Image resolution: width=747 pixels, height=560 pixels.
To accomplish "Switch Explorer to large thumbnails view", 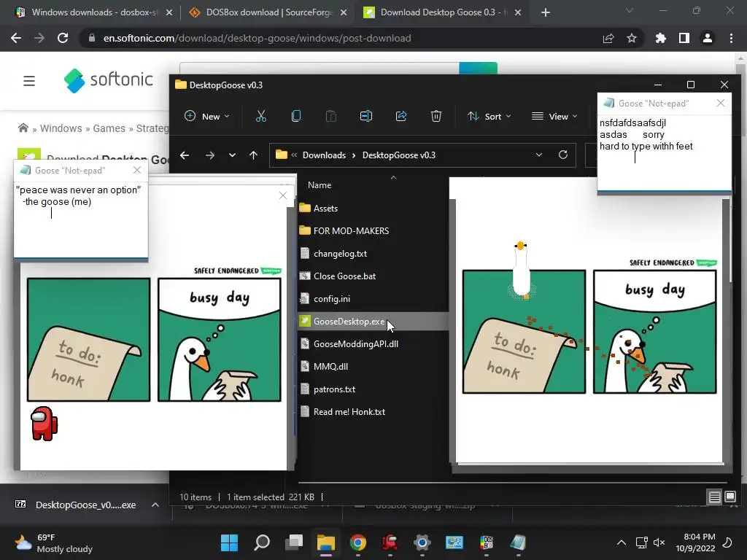I will click(x=729, y=497).
